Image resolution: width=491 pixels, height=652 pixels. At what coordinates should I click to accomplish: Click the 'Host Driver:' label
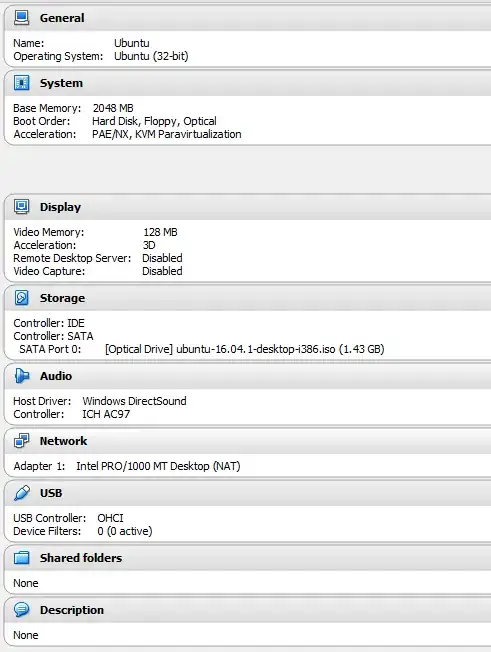click(42, 401)
